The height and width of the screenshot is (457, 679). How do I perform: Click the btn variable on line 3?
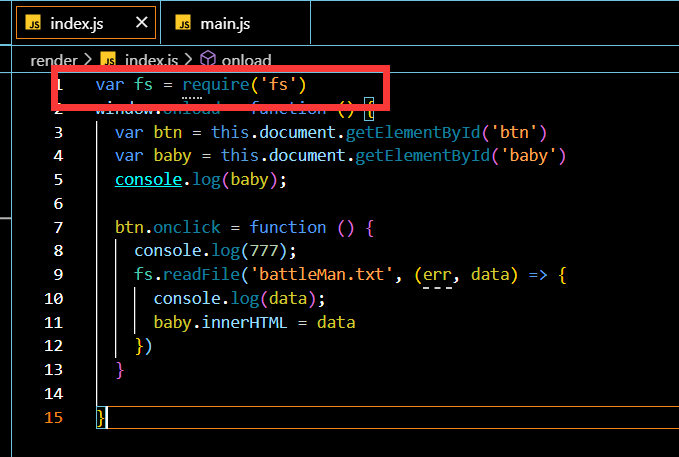coord(168,132)
